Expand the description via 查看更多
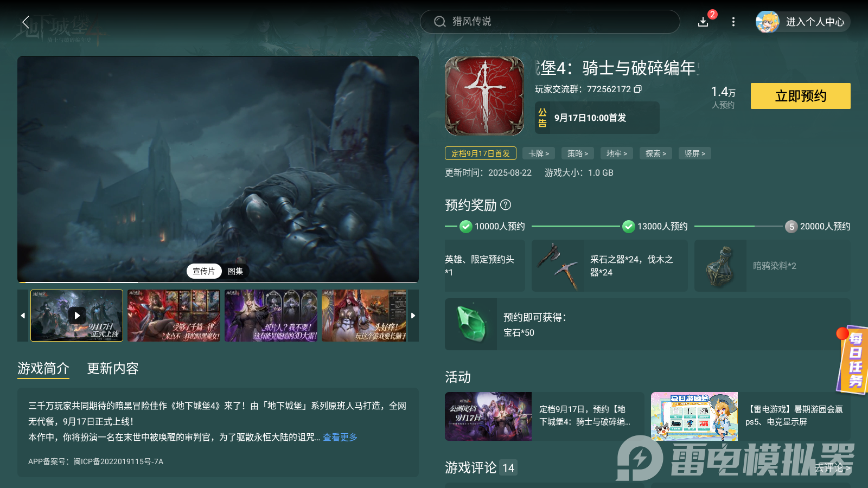The image size is (868, 488). coord(340,437)
